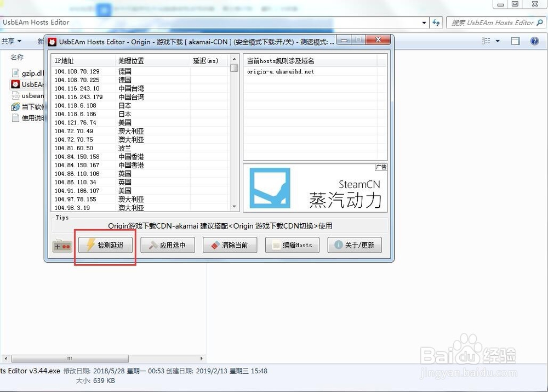Click the 编辑Hosts button
The width and height of the screenshot is (548, 392).
(292, 245)
